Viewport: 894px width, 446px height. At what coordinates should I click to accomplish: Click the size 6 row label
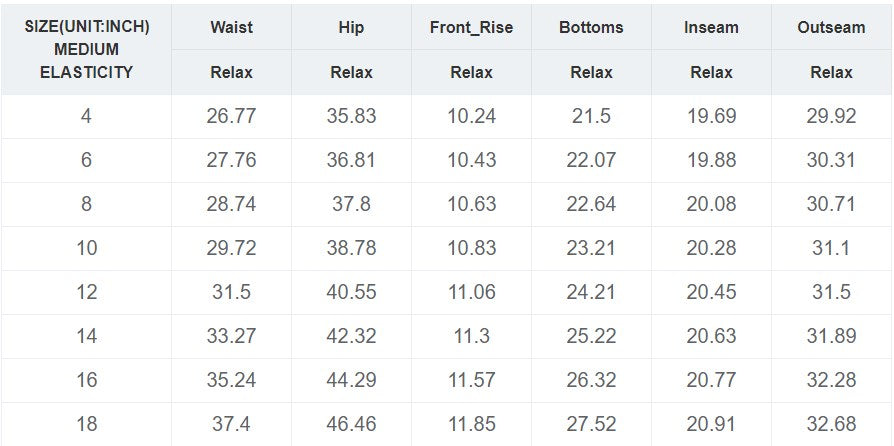coord(86,160)
